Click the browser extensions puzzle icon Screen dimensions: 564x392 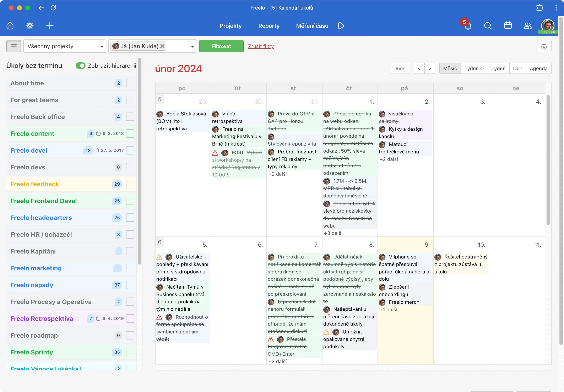pos(540,8)
